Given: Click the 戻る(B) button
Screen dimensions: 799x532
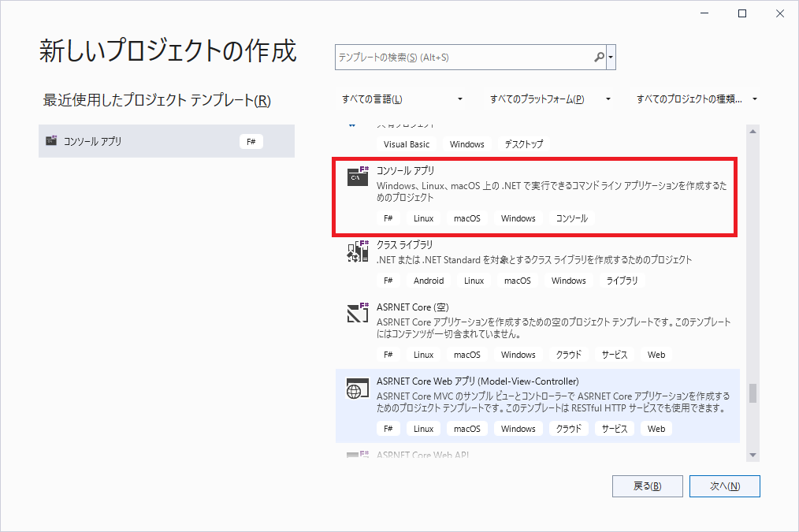Looking at the screenshot, I should pos(647,486).
